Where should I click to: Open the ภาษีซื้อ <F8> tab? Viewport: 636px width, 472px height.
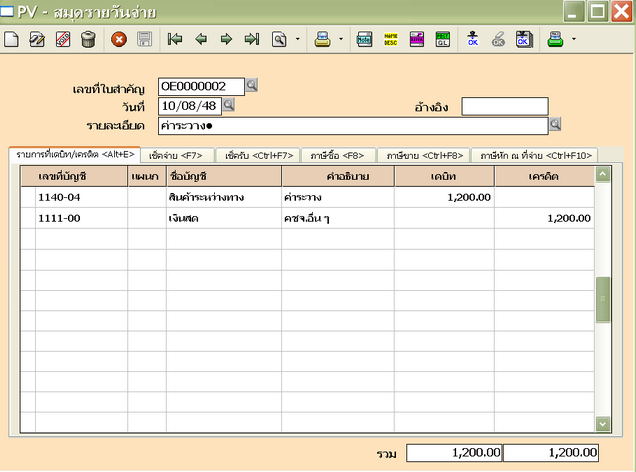click(337, 156)
